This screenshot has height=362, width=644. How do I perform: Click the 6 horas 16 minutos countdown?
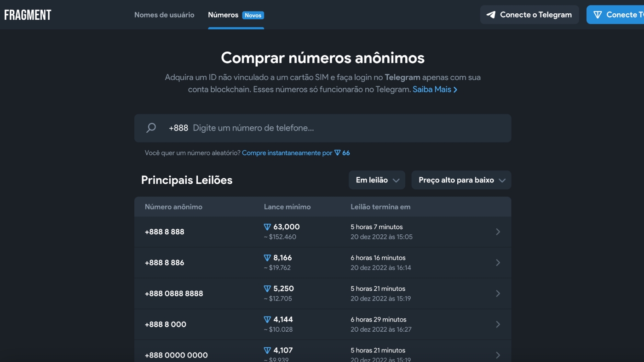pos(378,258)
